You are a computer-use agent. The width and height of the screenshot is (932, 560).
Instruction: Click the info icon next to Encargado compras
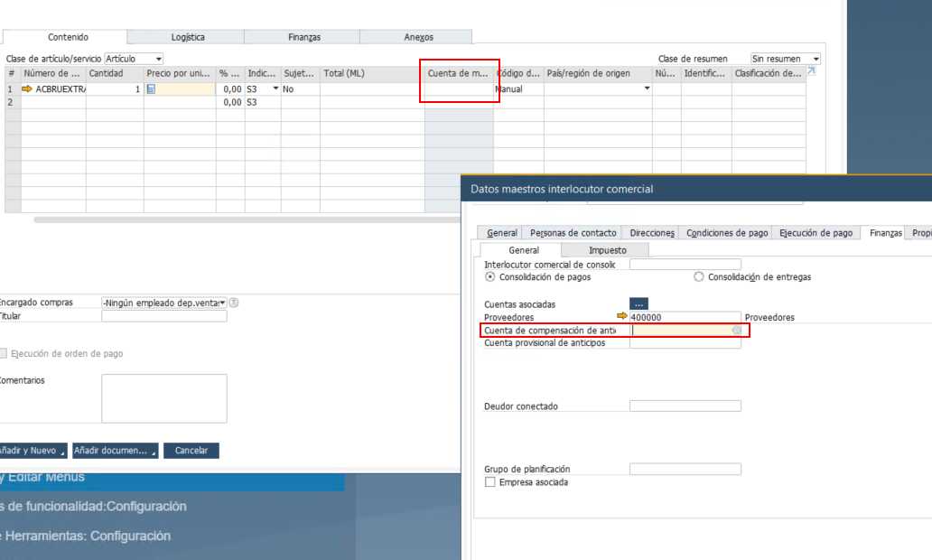[234, 303]
